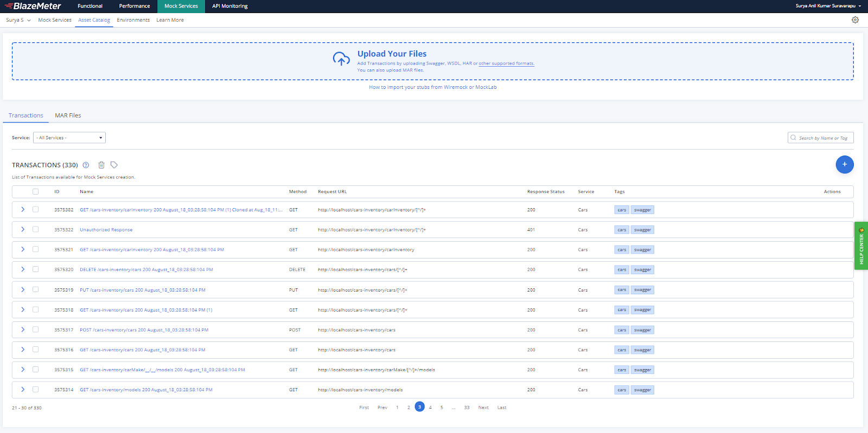The width and height of the screenshot is (868, 433).
Task: Click the cars tag on Unauthorized Response row
Action: click(x=622, y=230)
